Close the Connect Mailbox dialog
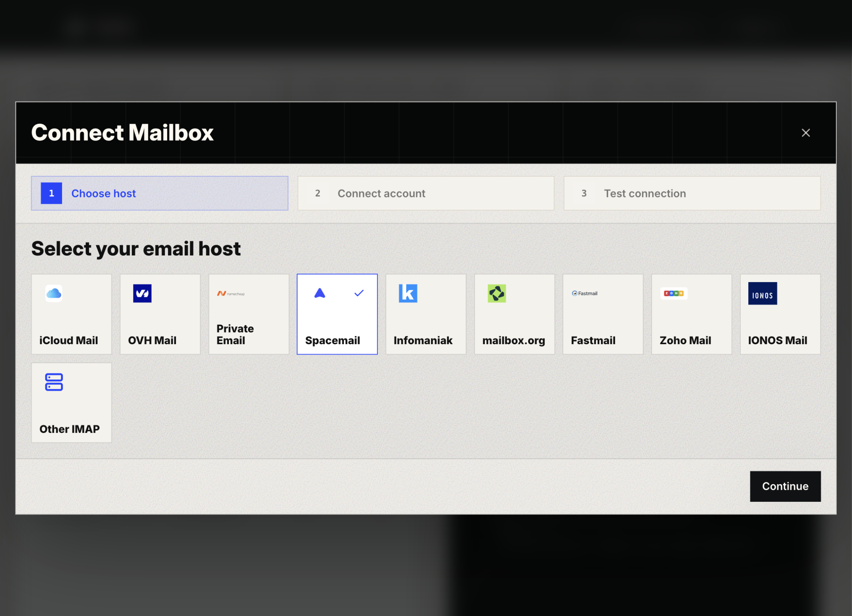This screenshot has width=852, height=616. [x=805, y=132]
